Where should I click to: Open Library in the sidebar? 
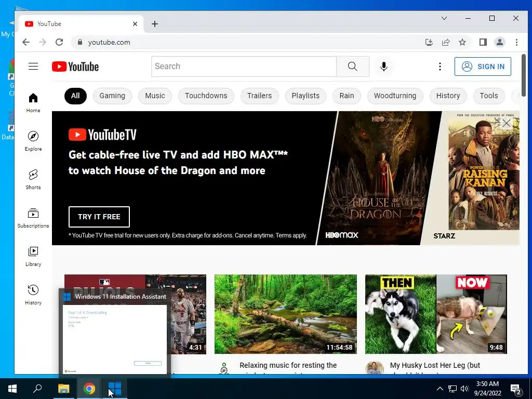click(33, 256)
